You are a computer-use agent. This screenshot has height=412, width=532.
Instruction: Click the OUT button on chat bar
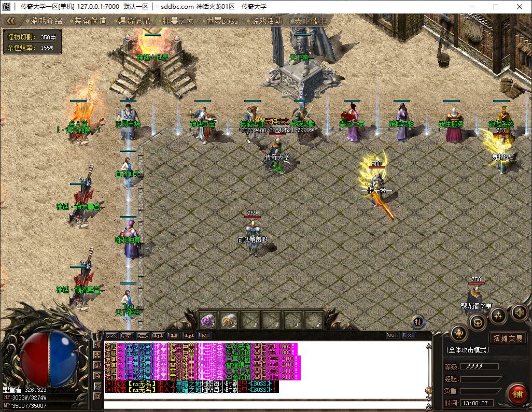pyautogui.click(x=392, y=335)
